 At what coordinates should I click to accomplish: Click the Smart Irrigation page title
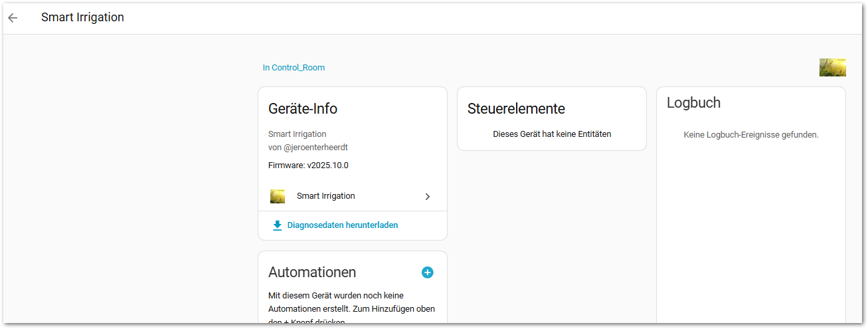pos(82,17)
